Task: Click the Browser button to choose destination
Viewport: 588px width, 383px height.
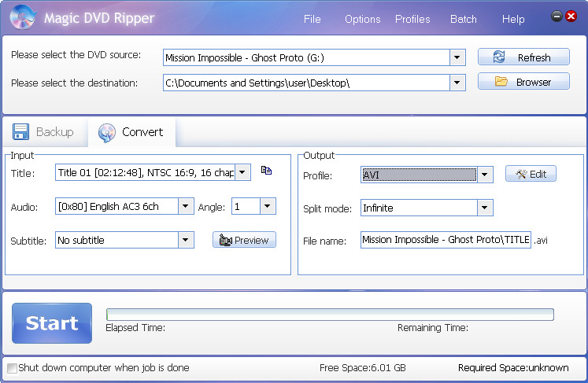Action: (523, 82)
